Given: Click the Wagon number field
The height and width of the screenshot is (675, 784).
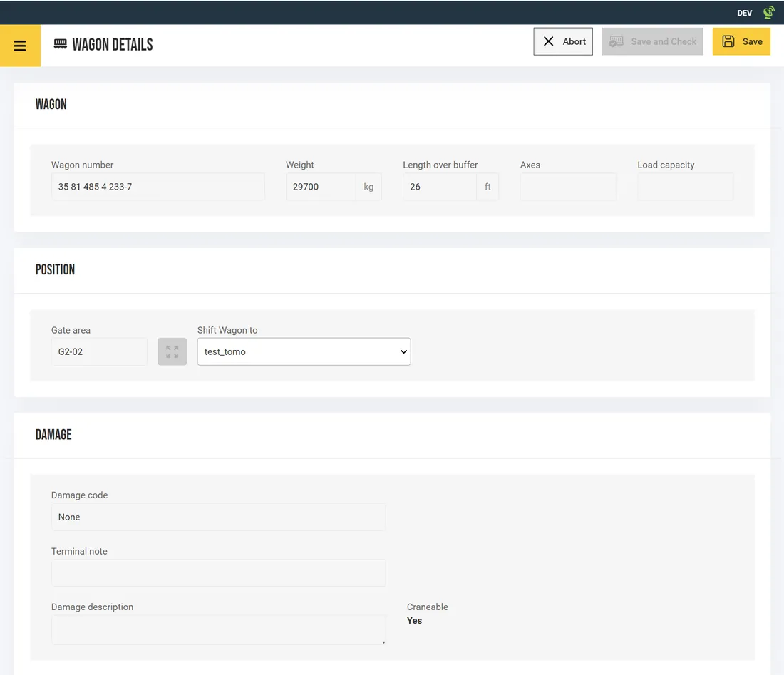Looking at the screenshot, I should 158,187.
